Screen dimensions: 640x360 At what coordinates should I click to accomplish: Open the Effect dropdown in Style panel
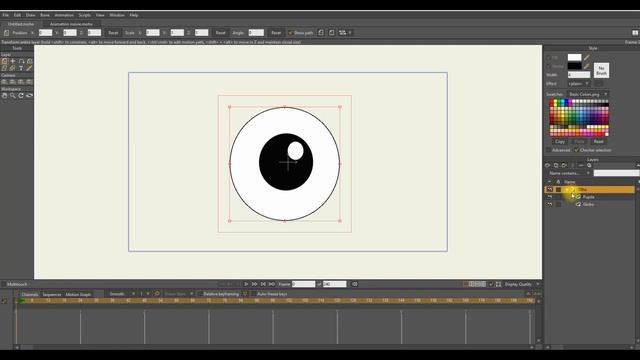[x=579, y=83]
